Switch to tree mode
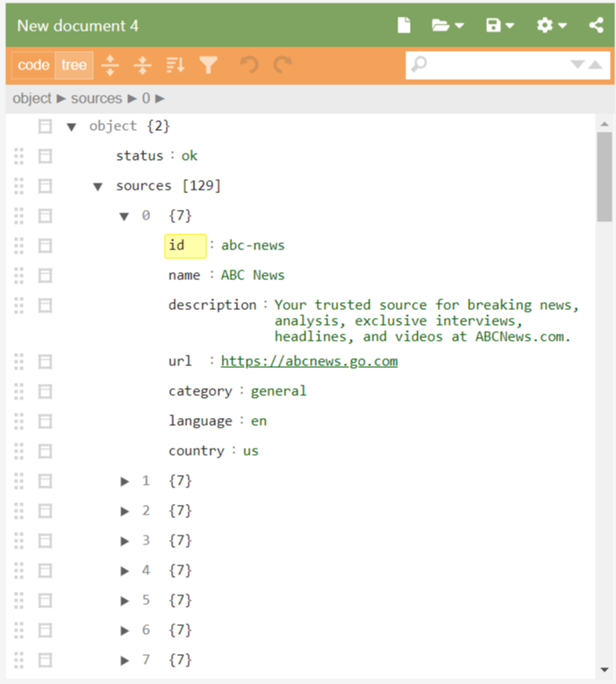Viewport: 616px width, 684px height. point(74,65)
